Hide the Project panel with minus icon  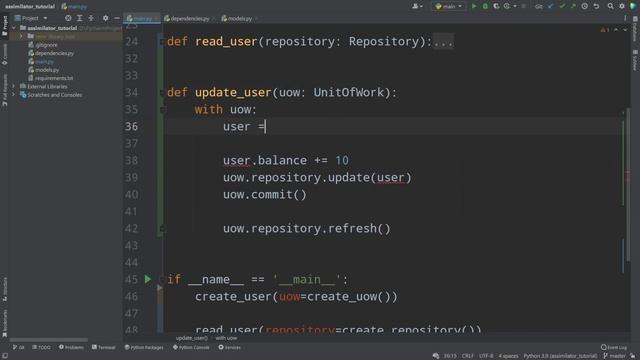[x=116, y=18]
